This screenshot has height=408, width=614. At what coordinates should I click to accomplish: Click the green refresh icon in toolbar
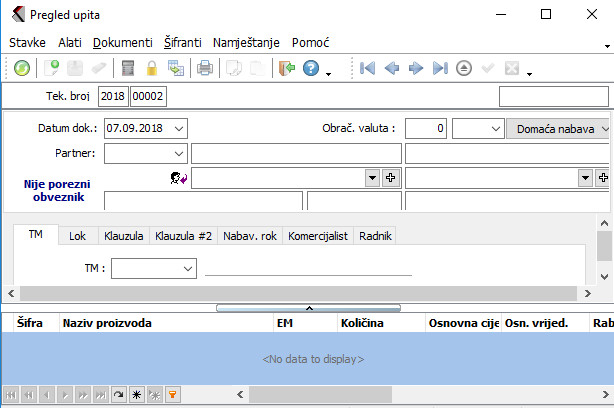coord(21,69)
